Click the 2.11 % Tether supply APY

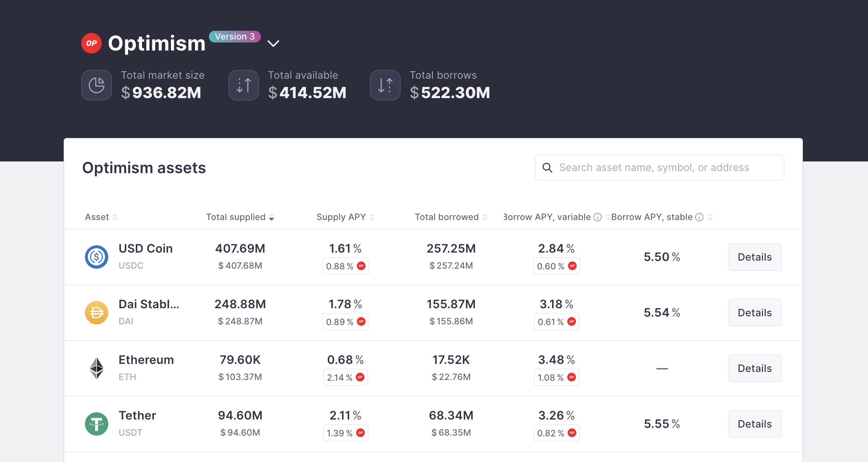point(345,416)
